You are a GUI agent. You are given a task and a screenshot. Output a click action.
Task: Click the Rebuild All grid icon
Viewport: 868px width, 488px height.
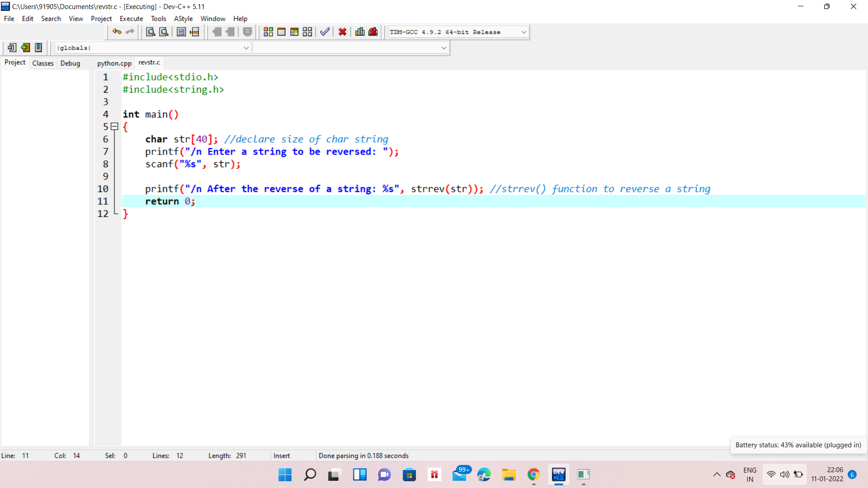307,32
